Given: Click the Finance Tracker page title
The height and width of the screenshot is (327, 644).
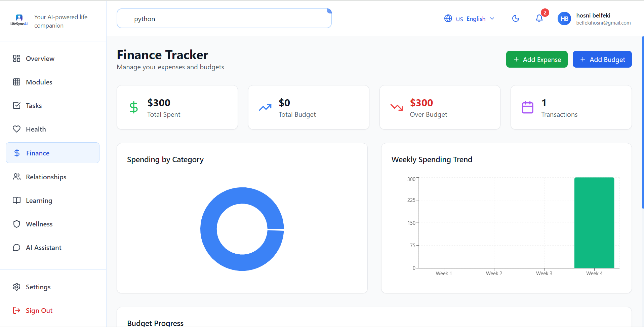Looking at the screenshot, I should 162,54.
